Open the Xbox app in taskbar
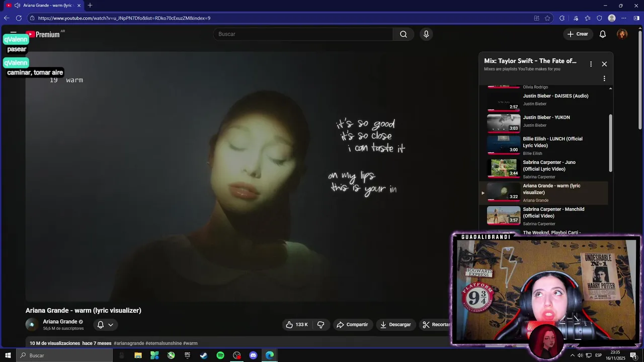The width and height of the screenshot is (644, 362). [171, 355]
